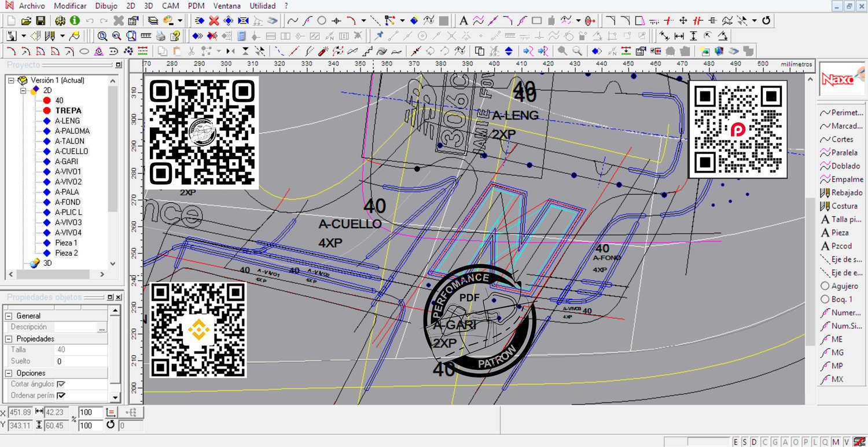
Task: Select the ellipse tool in third toolbar
Action: coord(84,51)
